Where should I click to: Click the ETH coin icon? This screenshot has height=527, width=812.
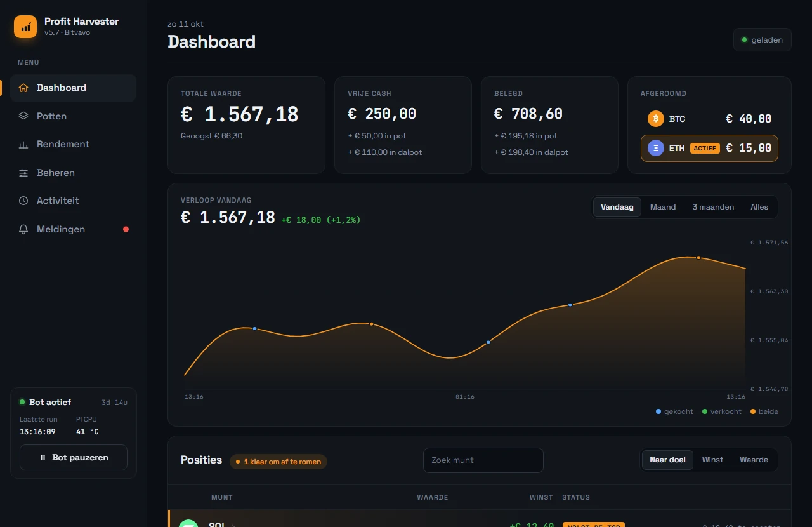pos(655,148)
